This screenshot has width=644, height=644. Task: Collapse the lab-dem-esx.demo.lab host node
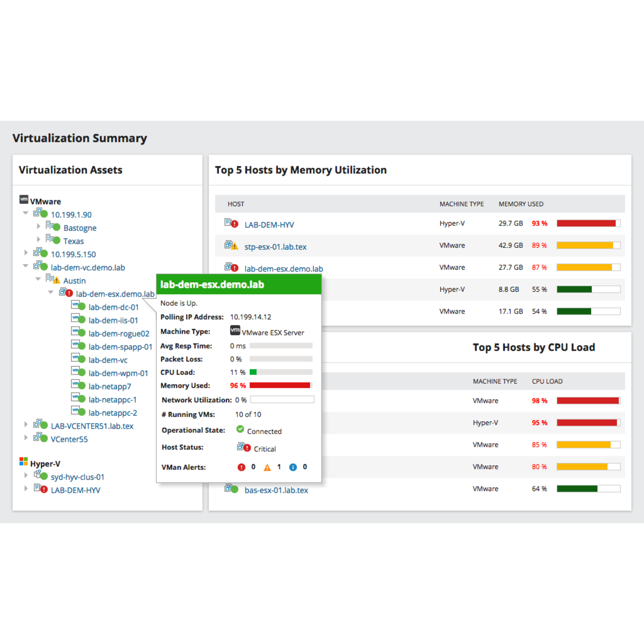point(50,292)
